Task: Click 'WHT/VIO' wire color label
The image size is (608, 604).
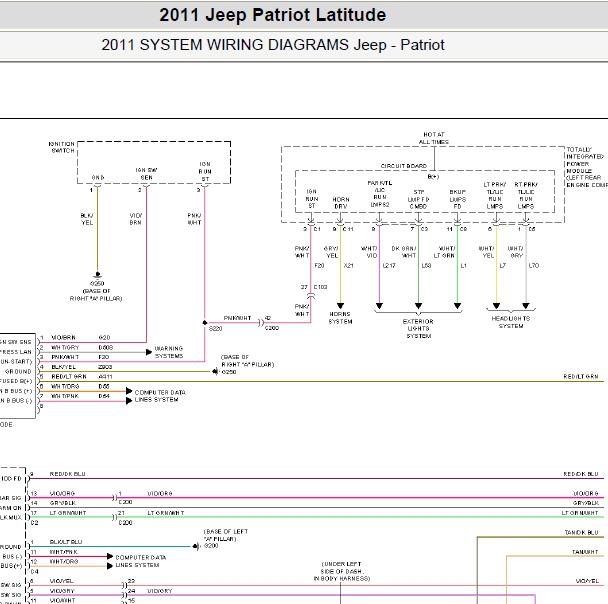Action: pos(369,252)
